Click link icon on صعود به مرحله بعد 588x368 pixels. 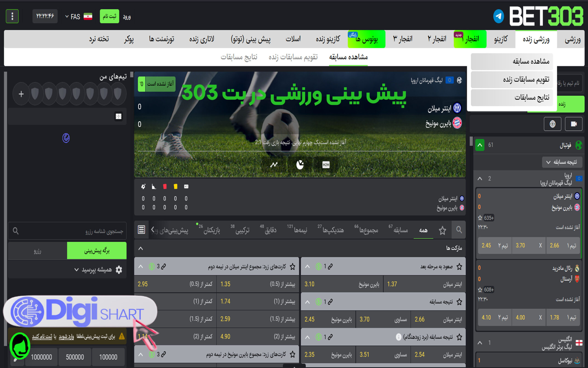point(330,267)
